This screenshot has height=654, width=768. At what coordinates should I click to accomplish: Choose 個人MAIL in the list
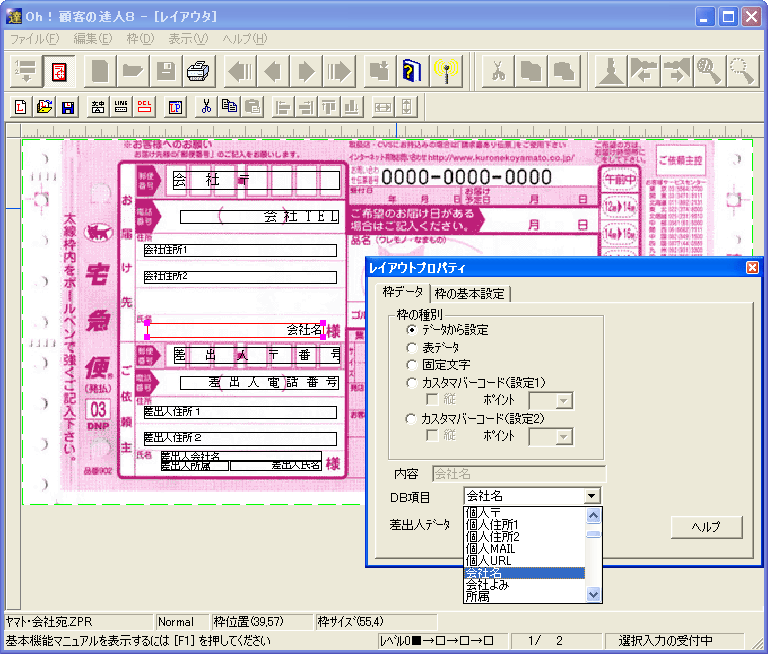525,549
